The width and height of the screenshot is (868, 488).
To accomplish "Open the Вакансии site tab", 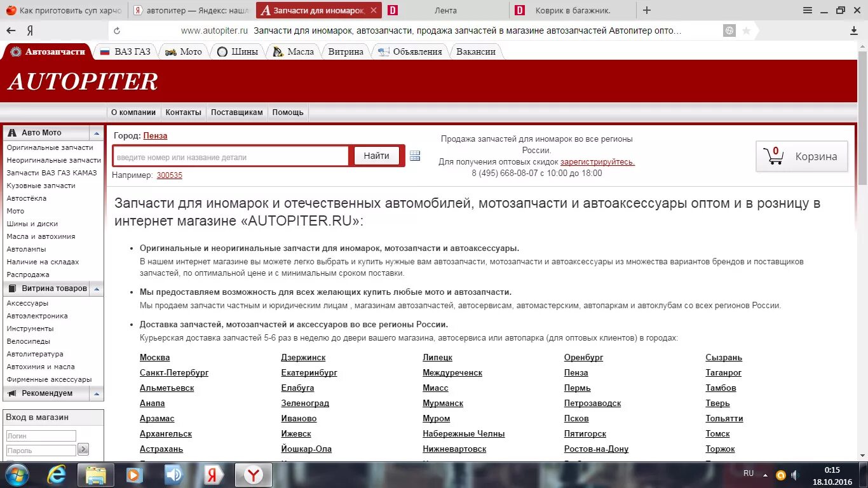I will pyautogui.click(x=476, y=51).
